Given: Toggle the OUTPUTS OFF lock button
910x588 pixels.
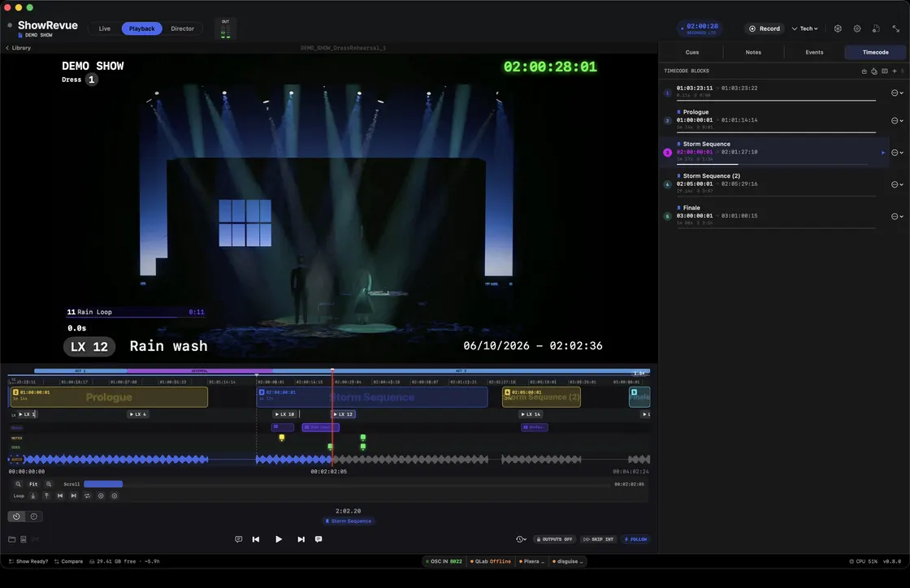Looking at the screenshot, I should (555, 539).
